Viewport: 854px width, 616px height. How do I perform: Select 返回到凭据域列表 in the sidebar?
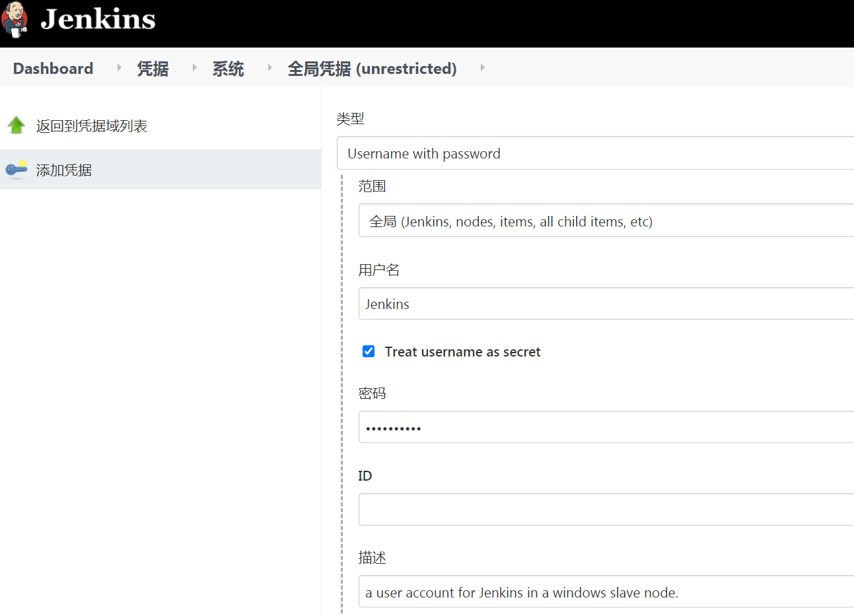pos(92,125)
